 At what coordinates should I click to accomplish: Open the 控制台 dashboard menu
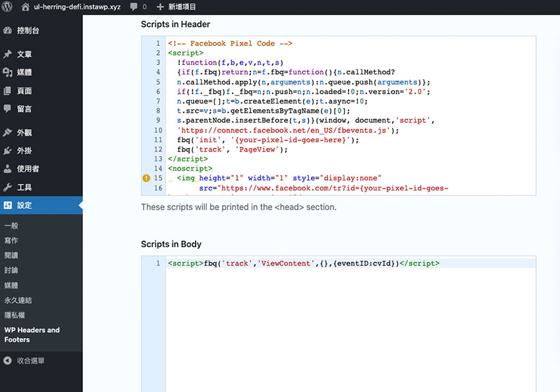[28, 30]
